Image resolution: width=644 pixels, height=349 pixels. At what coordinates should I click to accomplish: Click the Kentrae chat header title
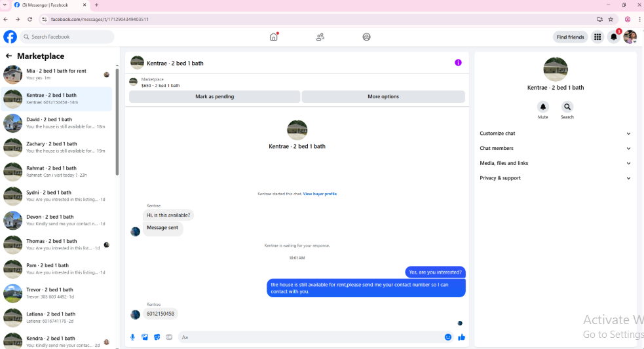pyautogui.click(x=175, y=64)
